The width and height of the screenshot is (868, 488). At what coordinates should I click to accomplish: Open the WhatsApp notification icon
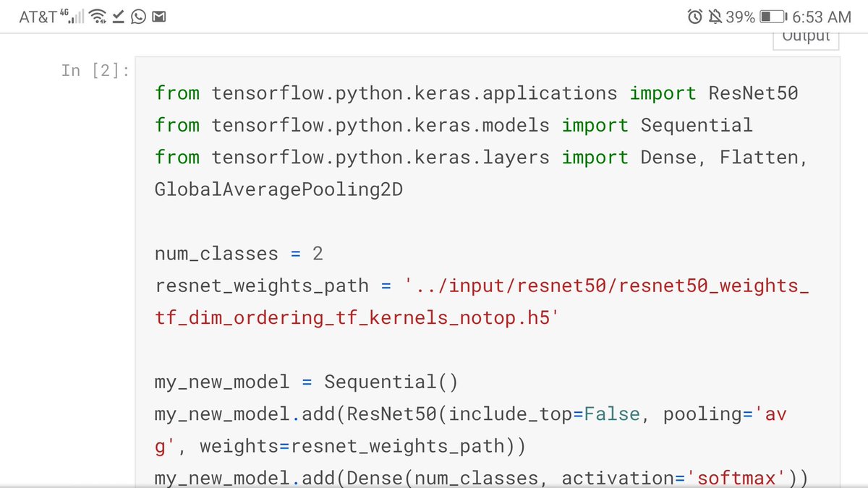click(x=139, y=17)
